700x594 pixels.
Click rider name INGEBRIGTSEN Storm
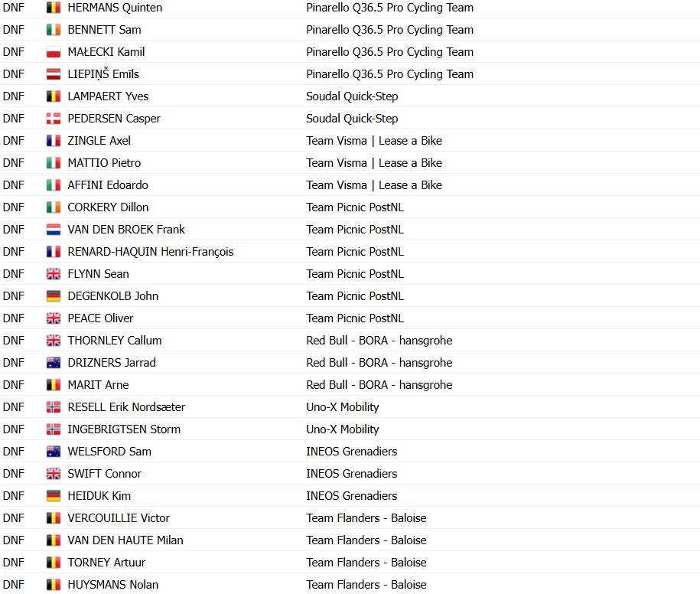124,429
